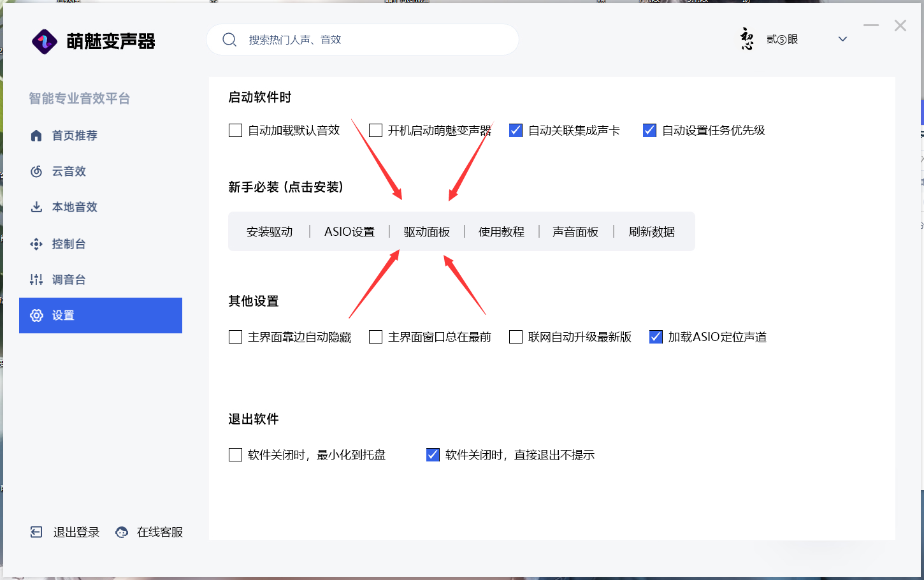
Task: Switch to 调音台 page
Action: (101, 280)
